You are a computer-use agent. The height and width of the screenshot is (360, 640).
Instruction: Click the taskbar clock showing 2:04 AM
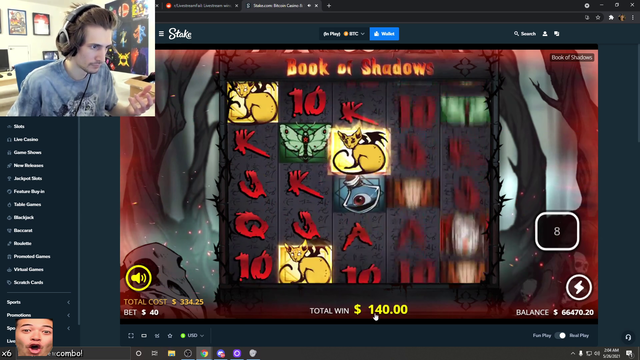coord(611,353)
